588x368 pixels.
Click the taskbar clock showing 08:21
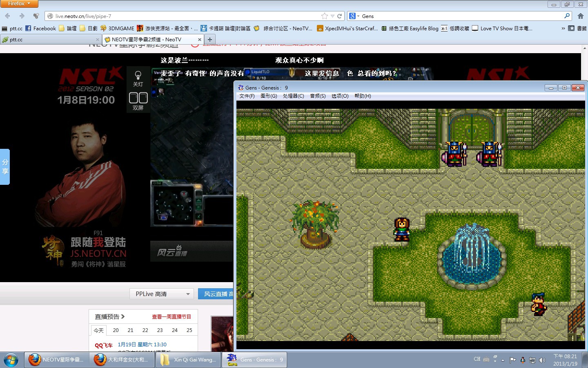point(565,360)
